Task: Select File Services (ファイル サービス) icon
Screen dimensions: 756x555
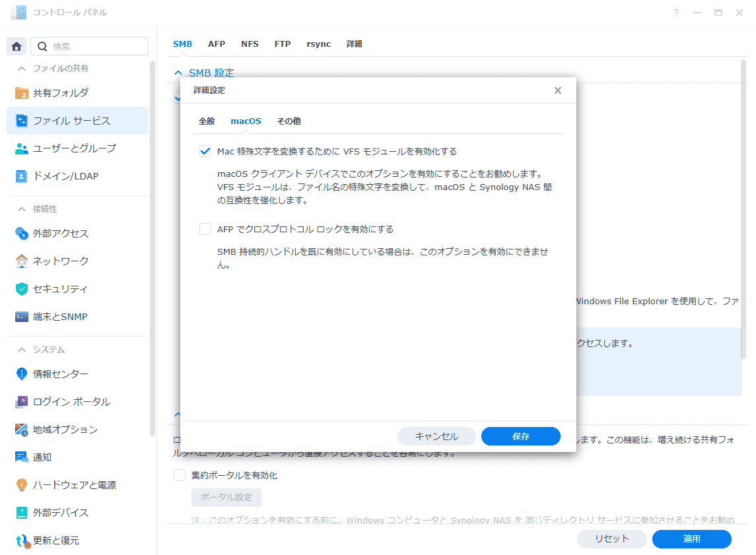Action: point(21,121)
